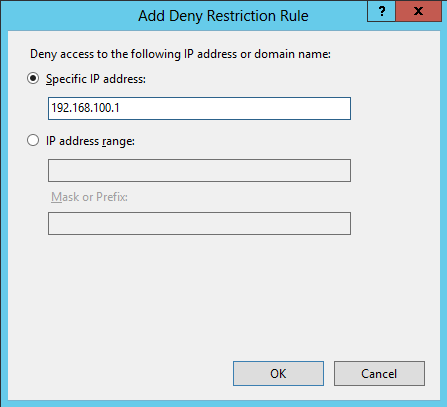
Task: Place cursor on the 192.168.100.1 text itself
Action: coord(85,108)
